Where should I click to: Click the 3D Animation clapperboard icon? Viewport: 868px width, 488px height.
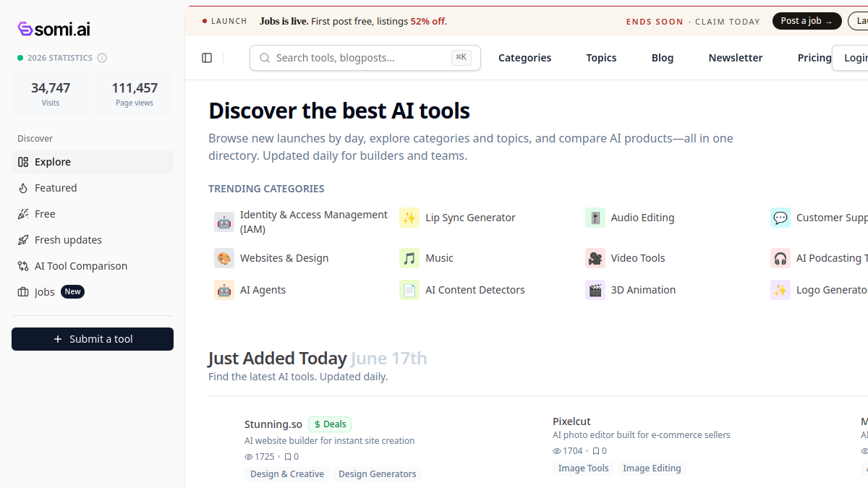(595, 290)
